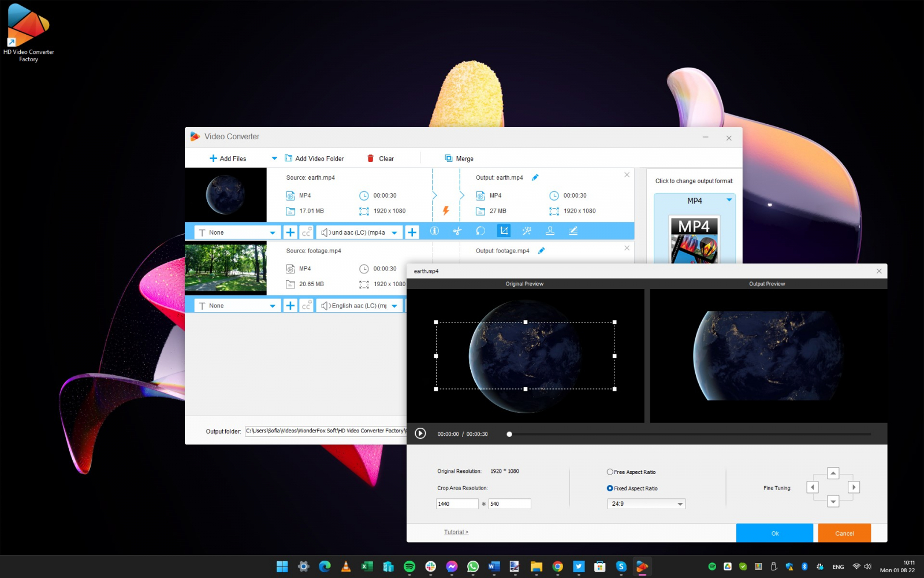Open the Tutorial link
This screenshot has height=578, width=924.
[x=456, y=532]
